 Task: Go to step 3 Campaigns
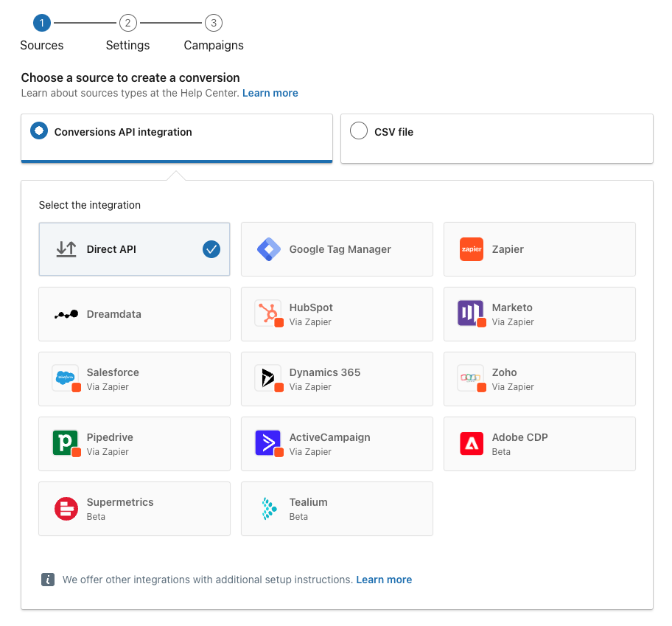(x=214, y=32)
